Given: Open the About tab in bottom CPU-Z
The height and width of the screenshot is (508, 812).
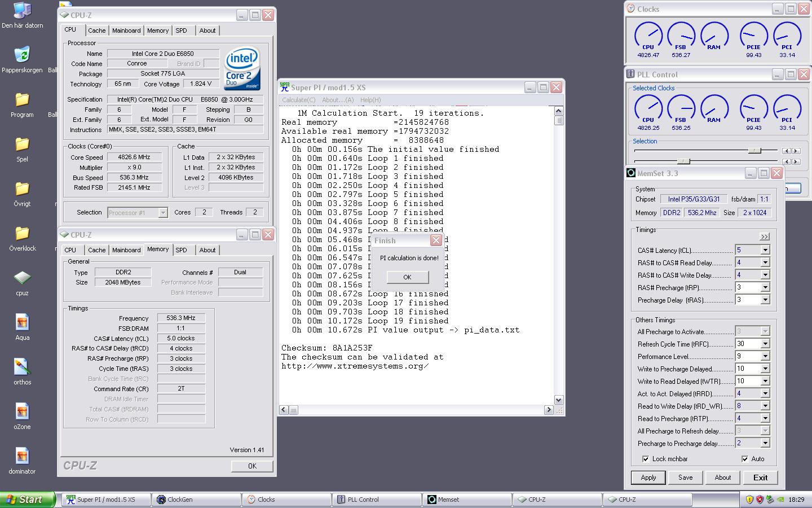Looking at the screenshot, I should [208, 250].
